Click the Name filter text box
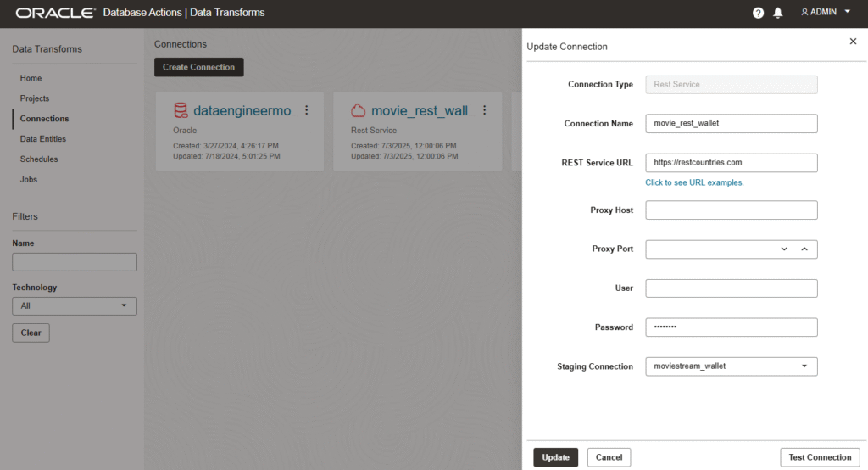The image size is (868, 470). click(75, 261)
